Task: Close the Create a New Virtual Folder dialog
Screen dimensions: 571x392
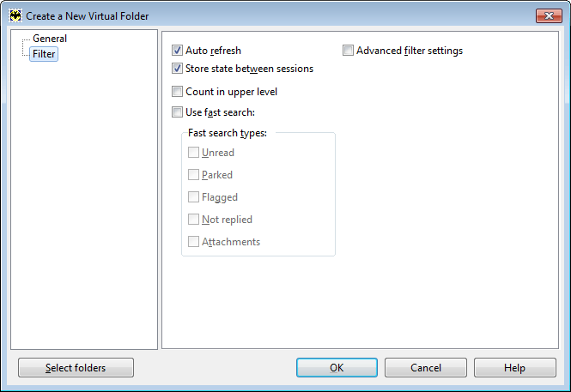Action: (x=549, y=15)
